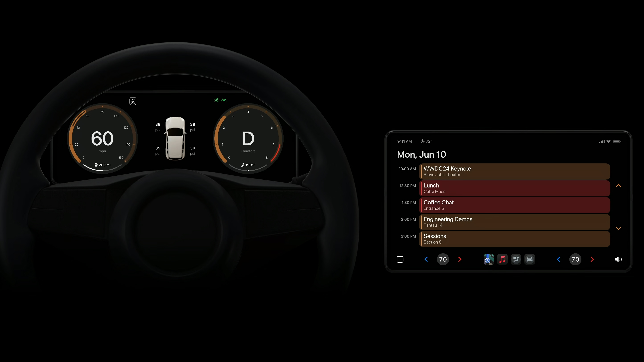Select the conference/video call app icon
Image resolution: width=644 pixels, height=362 pixels.
pyautogui.click(x=516, y=259)
